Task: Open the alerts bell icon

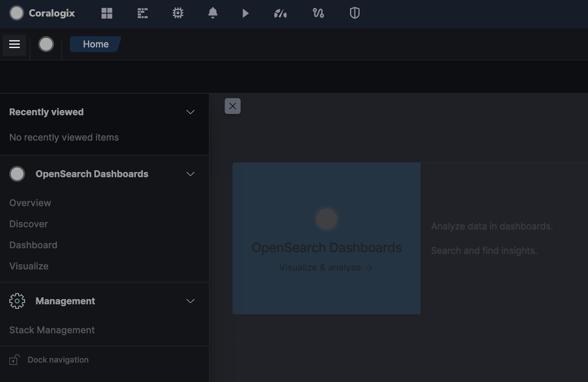Action: [x=213, y=13]
